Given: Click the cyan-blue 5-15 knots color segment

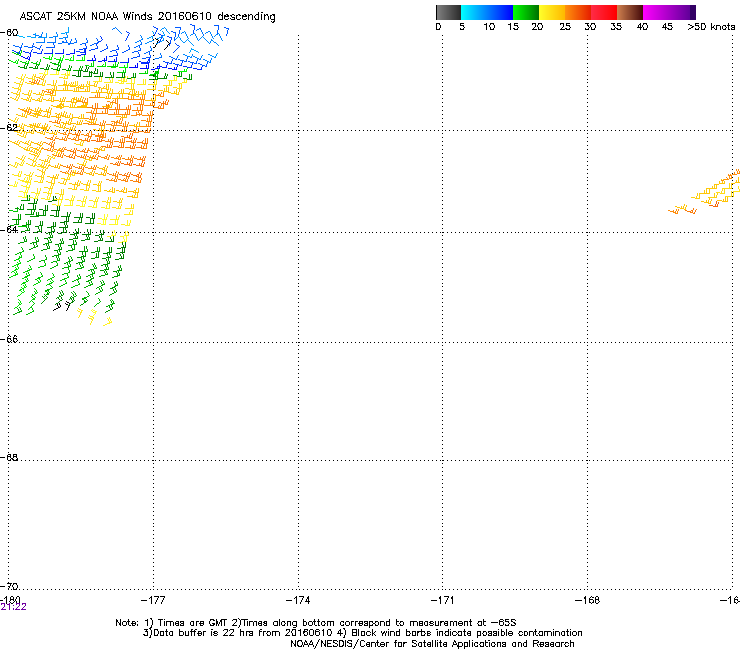Looking at the screenshot, I should (487, 12).
